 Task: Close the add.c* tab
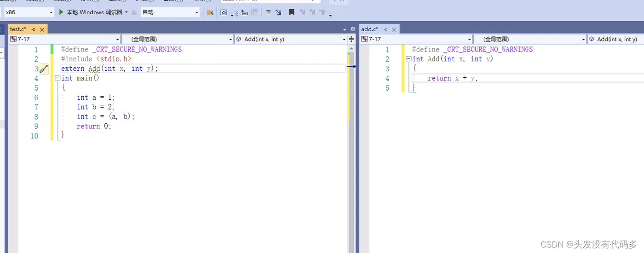tap(394, 29)
